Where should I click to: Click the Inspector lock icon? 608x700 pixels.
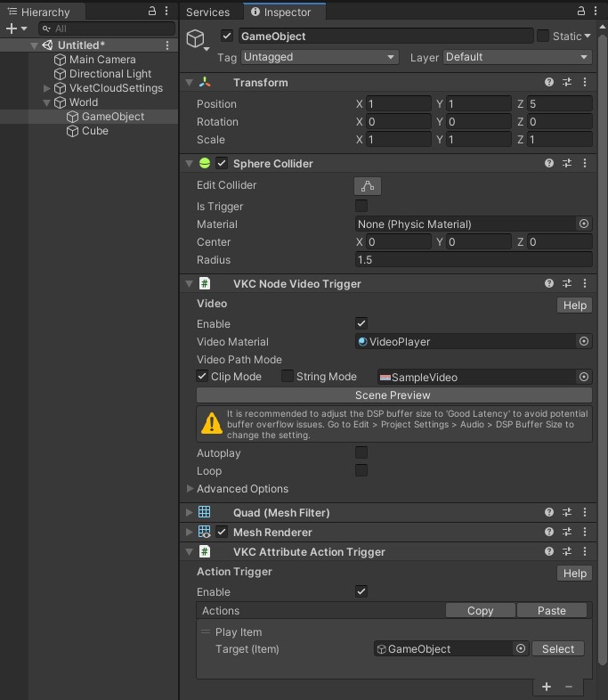(580, 12)
